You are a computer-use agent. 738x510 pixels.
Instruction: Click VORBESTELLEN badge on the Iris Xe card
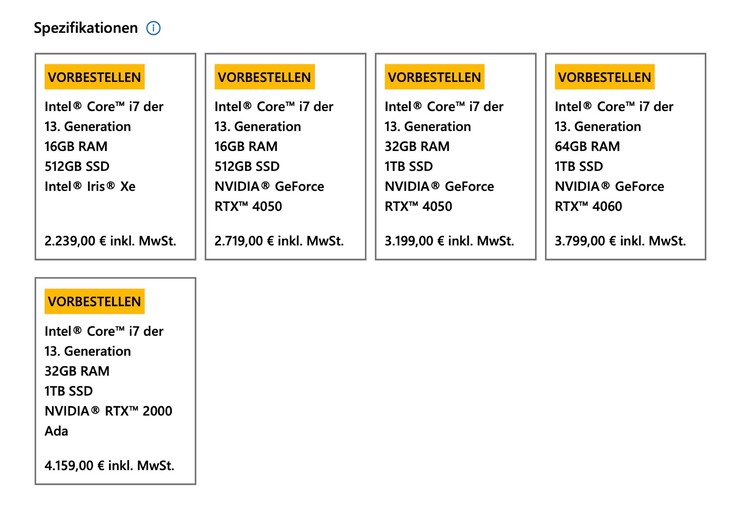click(x=94, y=77)
